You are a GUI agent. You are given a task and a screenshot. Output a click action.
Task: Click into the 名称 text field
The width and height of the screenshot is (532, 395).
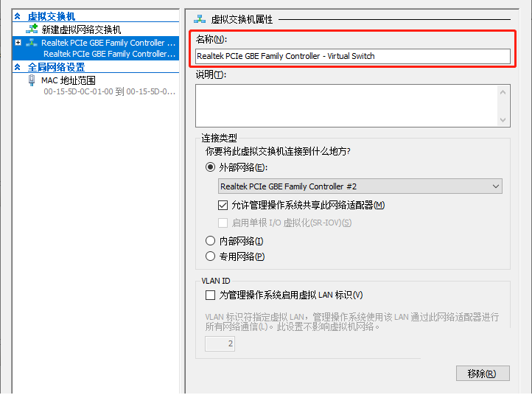coord(353,56)
